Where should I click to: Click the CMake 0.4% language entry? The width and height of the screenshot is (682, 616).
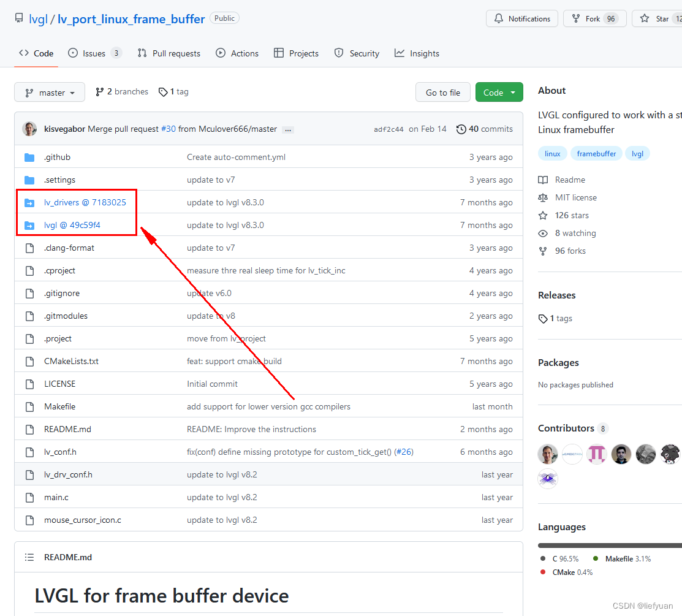pos(567,572)
